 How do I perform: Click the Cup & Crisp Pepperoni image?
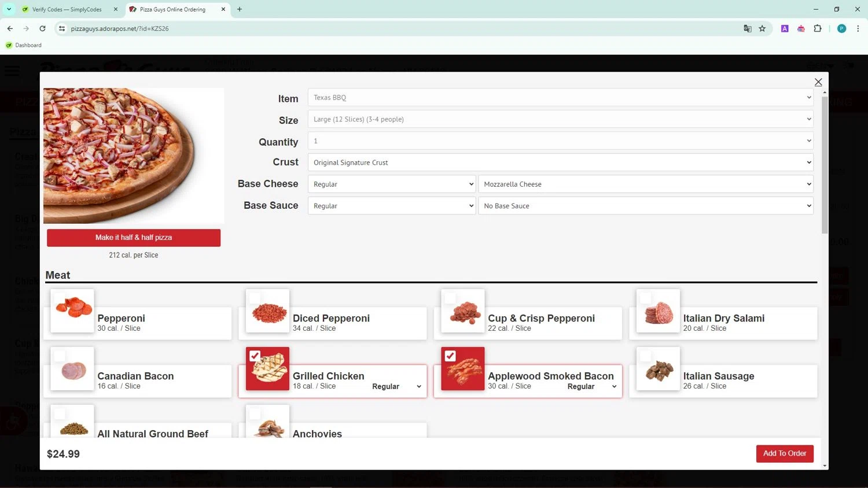(463, 311)
